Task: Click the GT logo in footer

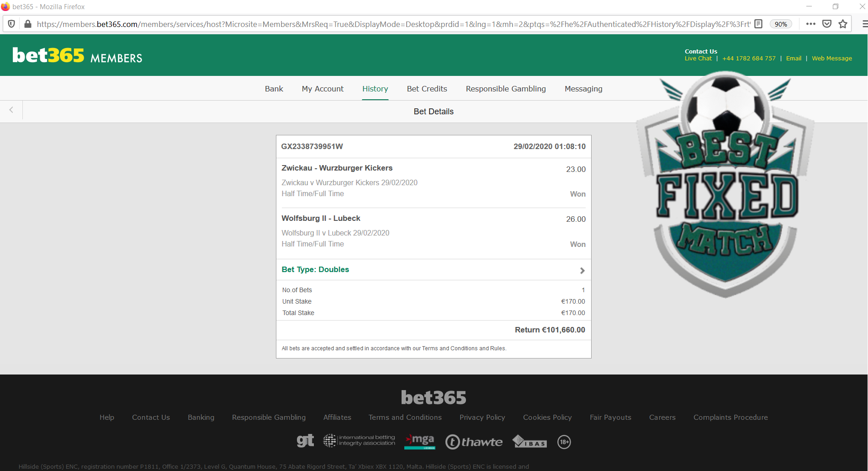Action: [x=305, y=441]
